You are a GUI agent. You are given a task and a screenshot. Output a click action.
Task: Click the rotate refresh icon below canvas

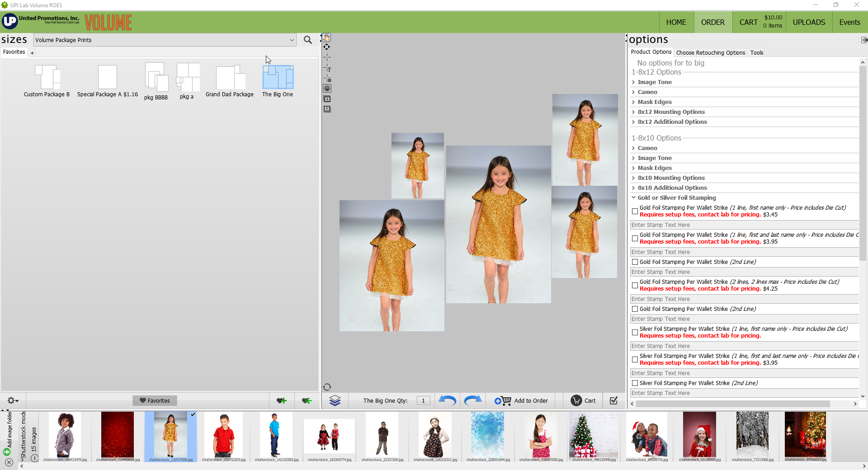click(x=327, y=387)
